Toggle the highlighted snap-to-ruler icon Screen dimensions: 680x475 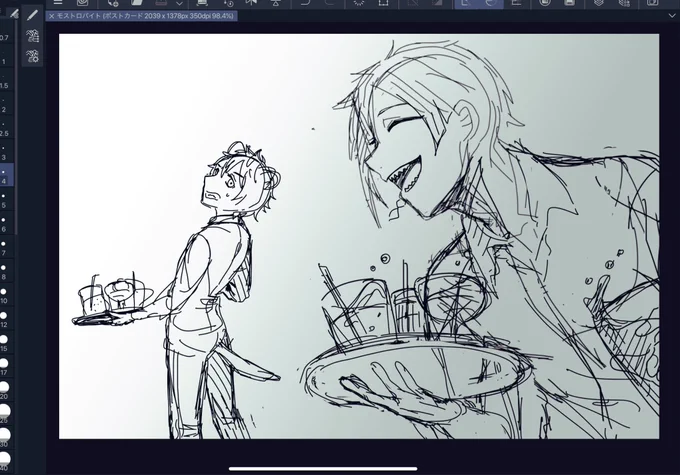click(467, 3)
